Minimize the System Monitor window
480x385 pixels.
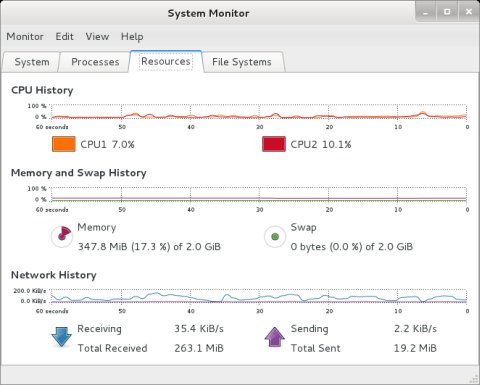pos(426,12)
